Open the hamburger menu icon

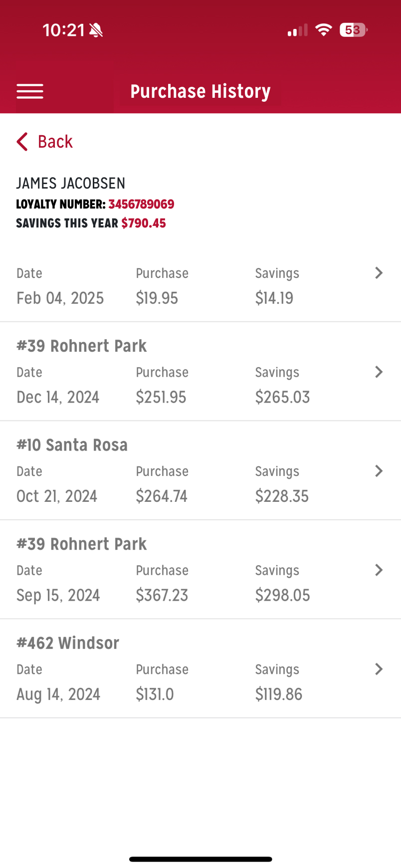tap(30, 91)
